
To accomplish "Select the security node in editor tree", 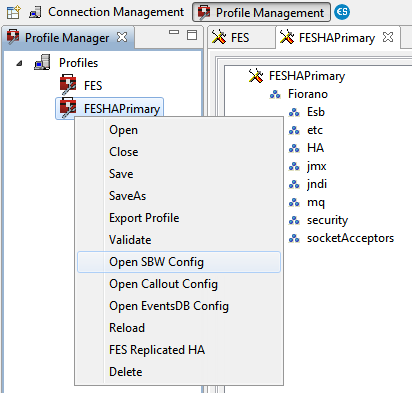I will (x=327, y=220).
